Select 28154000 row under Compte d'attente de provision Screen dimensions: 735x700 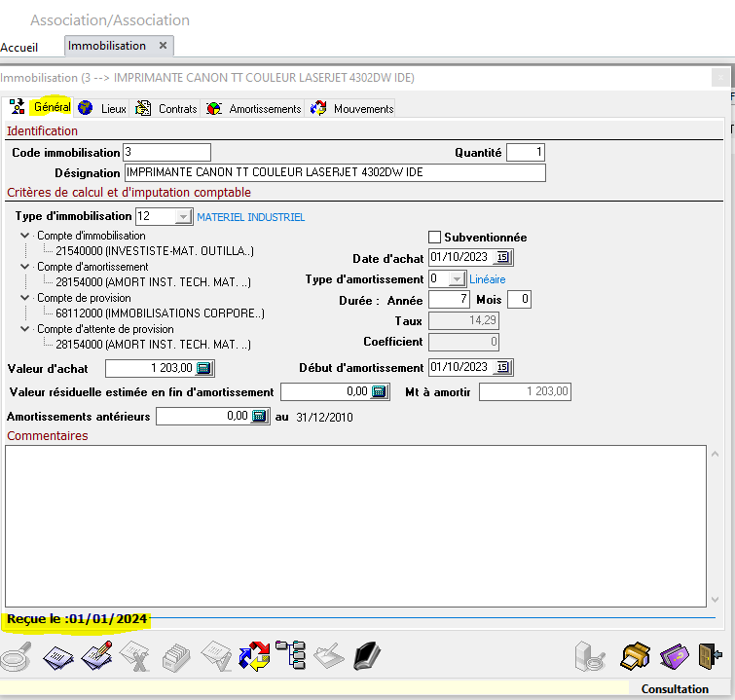(153, 344)
